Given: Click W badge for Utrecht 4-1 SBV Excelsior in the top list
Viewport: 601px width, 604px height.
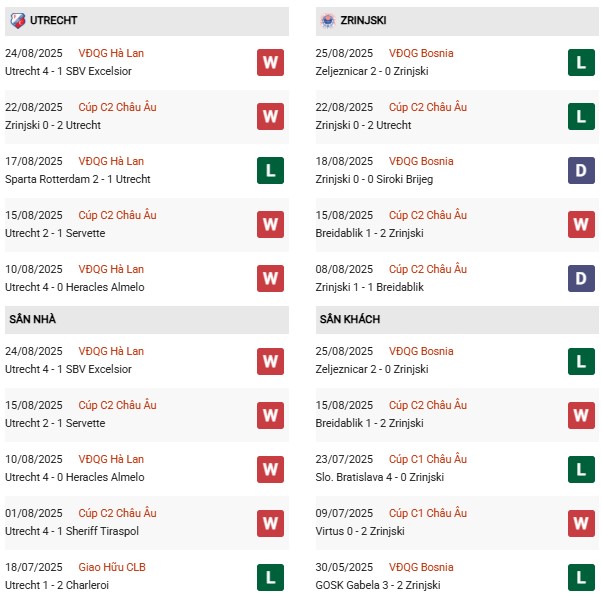Looking at the screenshot, I should tap(270, 62).
